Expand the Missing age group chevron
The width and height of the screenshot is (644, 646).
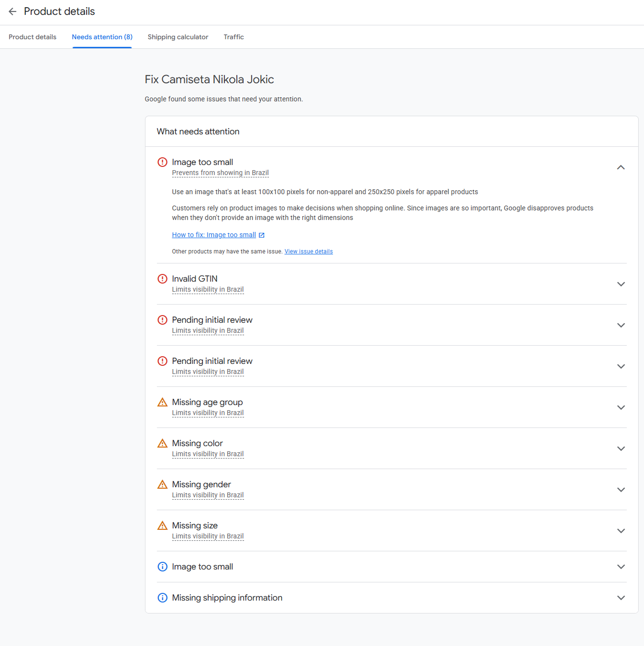tap(621, 407)
